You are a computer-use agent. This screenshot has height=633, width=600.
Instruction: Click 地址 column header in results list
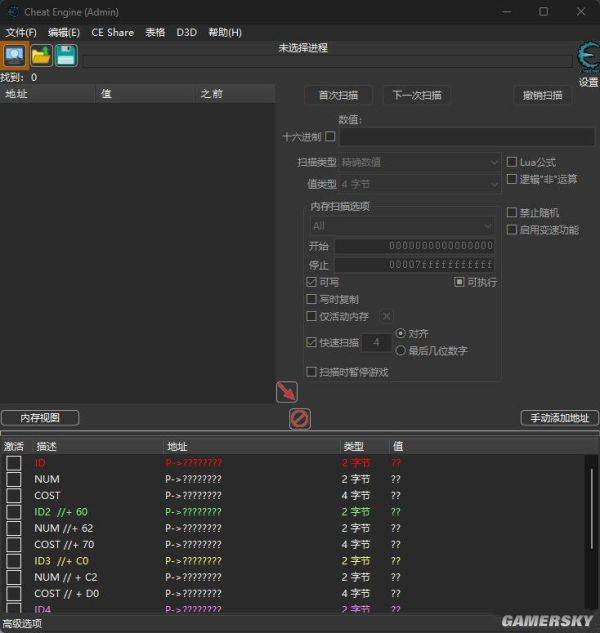click(x=47, y=94)
